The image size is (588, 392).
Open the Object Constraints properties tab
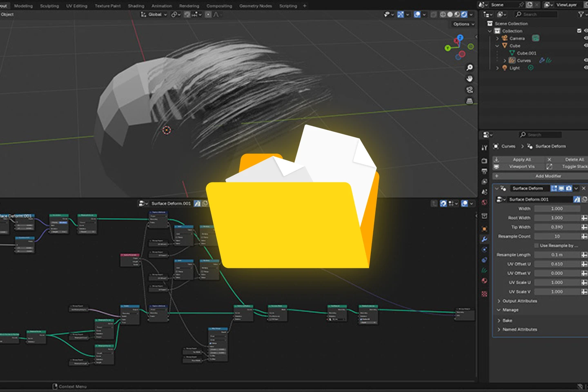coord(484,260)
